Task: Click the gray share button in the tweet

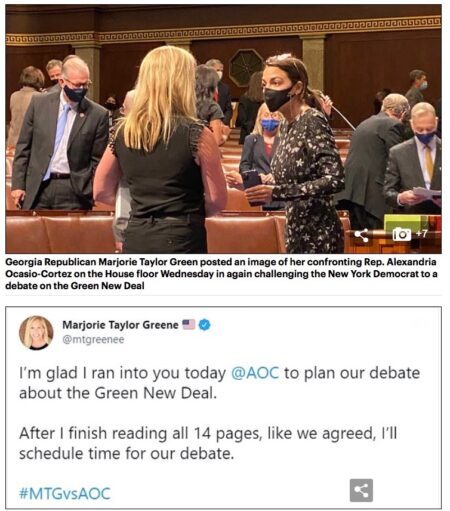Action: point(361,490)
